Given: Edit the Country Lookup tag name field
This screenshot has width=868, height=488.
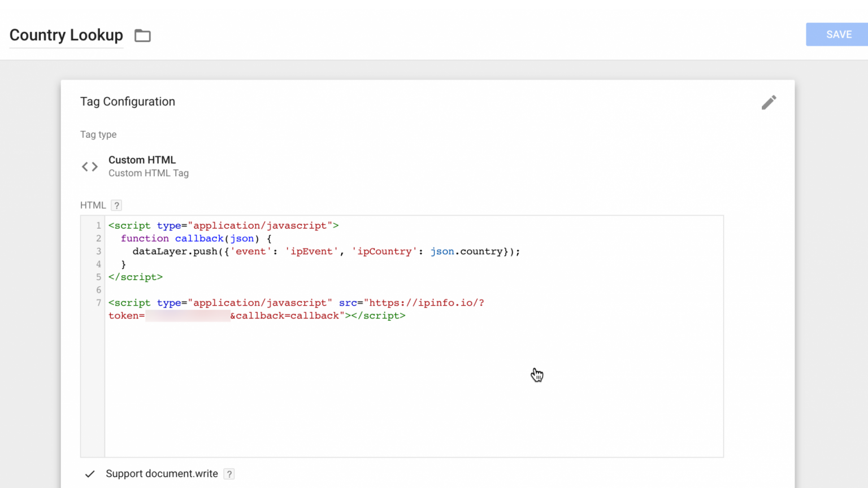Looking at the screenshot, I should (66, 35).
